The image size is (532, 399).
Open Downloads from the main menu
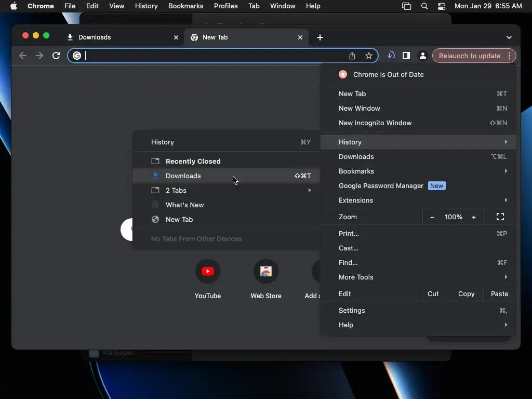[x=418, y=156]
